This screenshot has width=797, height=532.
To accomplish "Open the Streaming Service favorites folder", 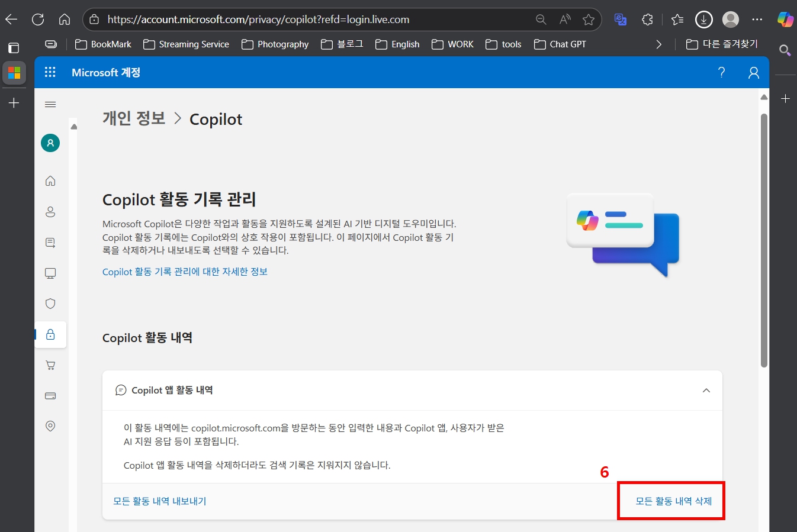I will (x=186, y=44).
